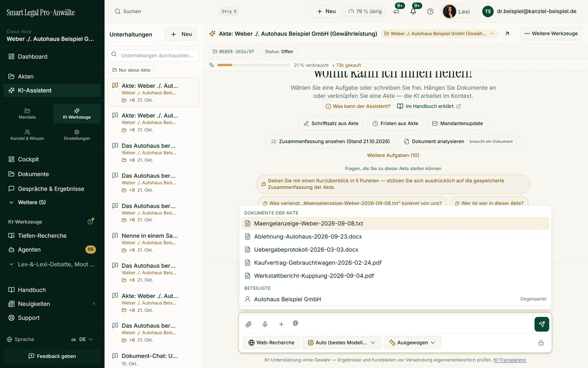Select Autohaus Beispiel GmbH participant
The image size is (588, 368).
click(x=395, y=299)
